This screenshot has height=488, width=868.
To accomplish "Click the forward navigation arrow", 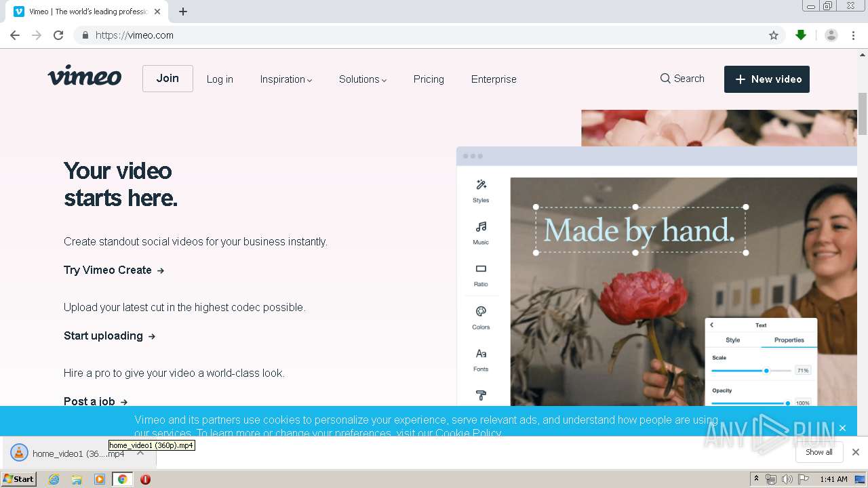I will click(x=37, y=35).
